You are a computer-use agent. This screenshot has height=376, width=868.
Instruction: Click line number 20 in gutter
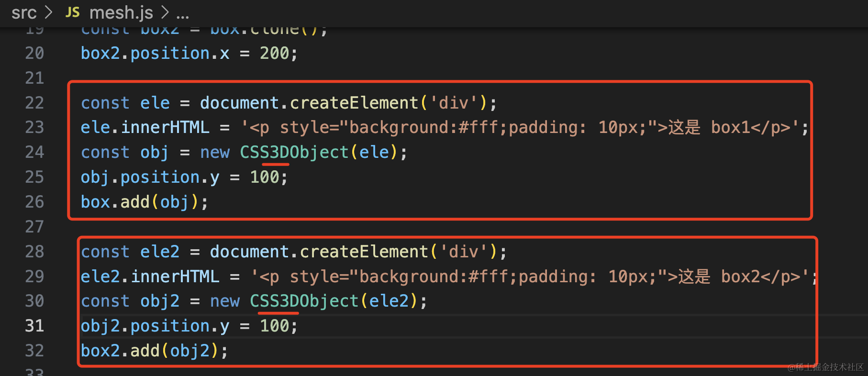[x=34, y=53]
